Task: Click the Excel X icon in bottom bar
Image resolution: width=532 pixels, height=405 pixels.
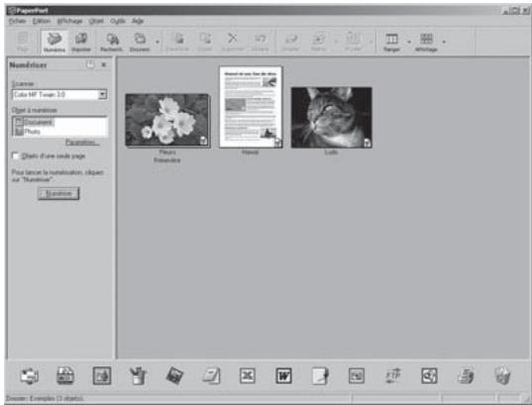Action: pos(248,376)
